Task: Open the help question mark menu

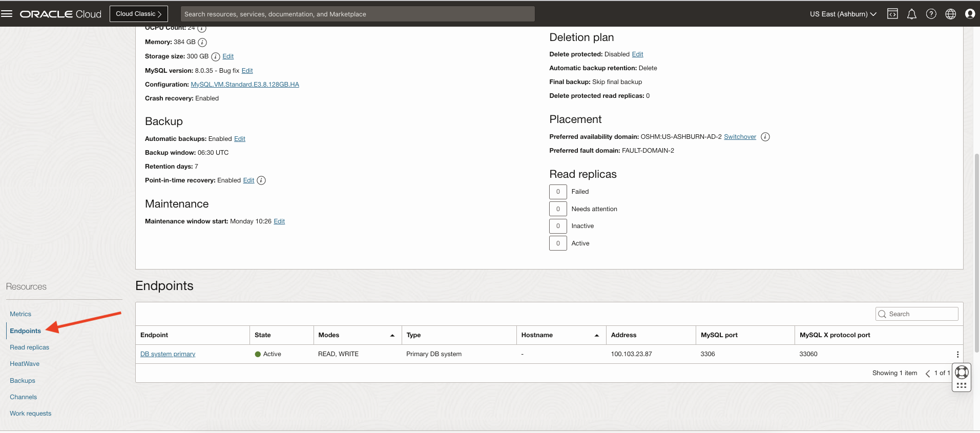Action: 931,14
